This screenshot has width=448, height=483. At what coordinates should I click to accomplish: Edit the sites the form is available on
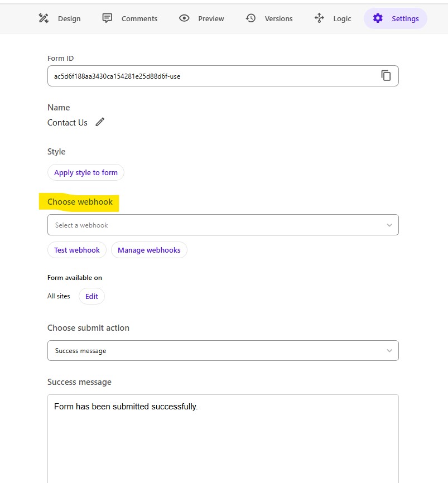[91, 296]
